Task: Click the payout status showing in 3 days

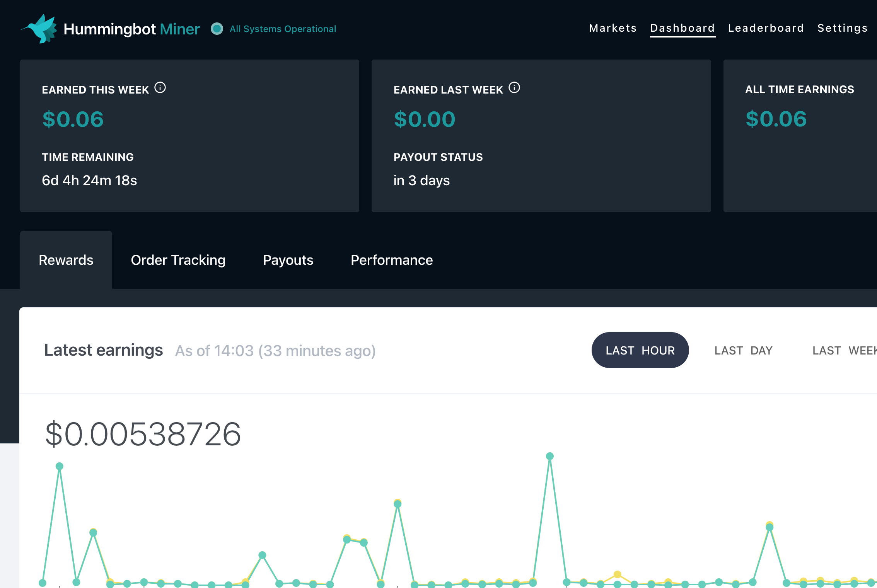Action: point(421,180)
